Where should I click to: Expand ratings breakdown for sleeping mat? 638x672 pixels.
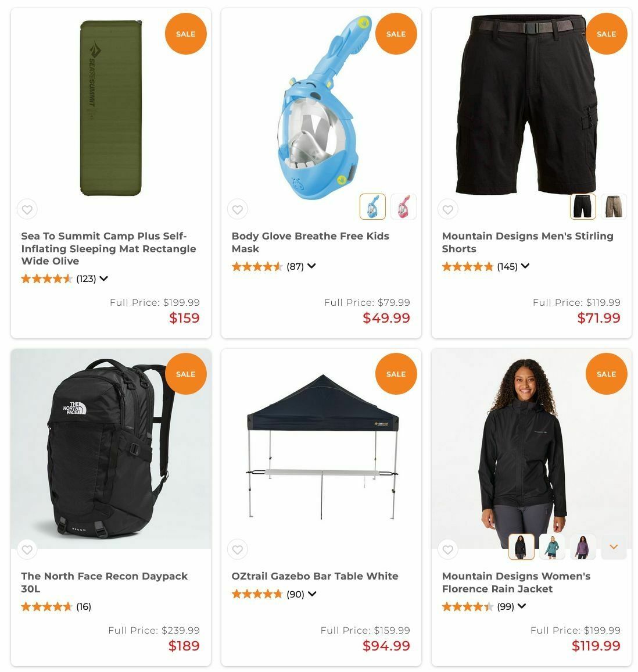pos(103,278)
